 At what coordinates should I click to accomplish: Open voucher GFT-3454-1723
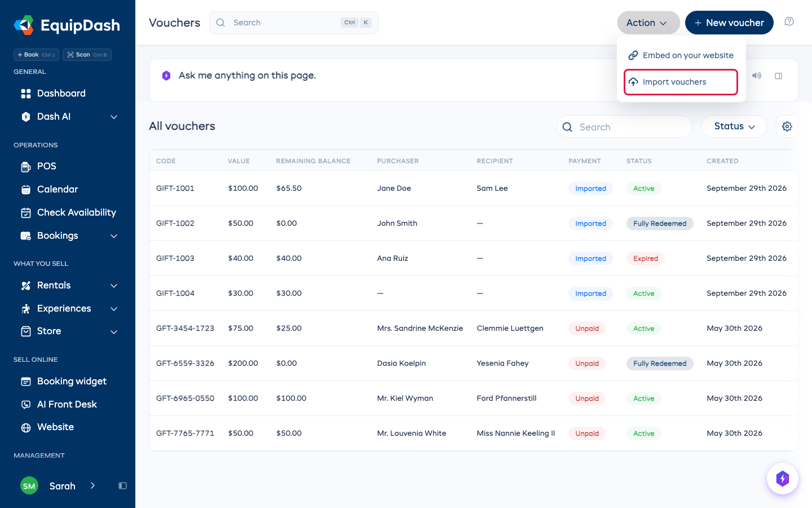(185, 329)
